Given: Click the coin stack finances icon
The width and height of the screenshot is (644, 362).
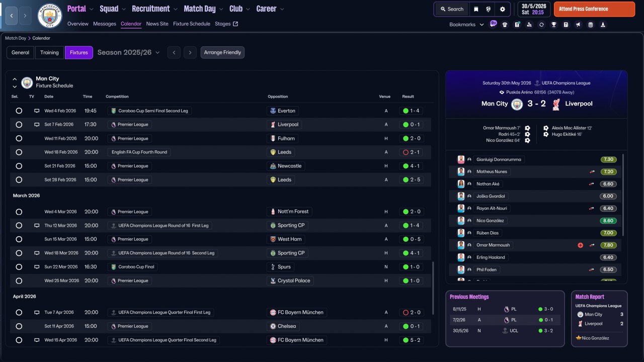Looking at the screenshot, I should pyautogui.click(x=590, y=25).
